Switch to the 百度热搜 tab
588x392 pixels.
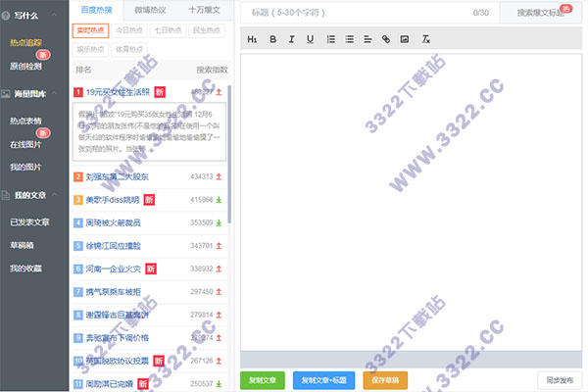coord(96,10)
